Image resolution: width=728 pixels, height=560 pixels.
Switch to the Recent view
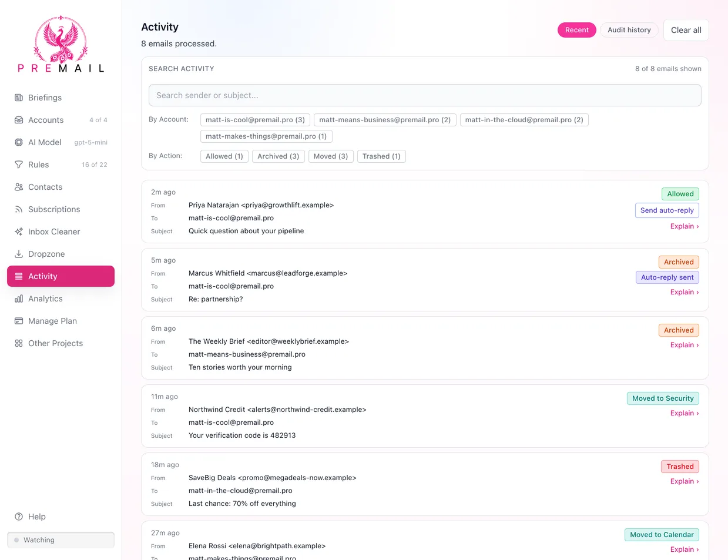(576, 30)
